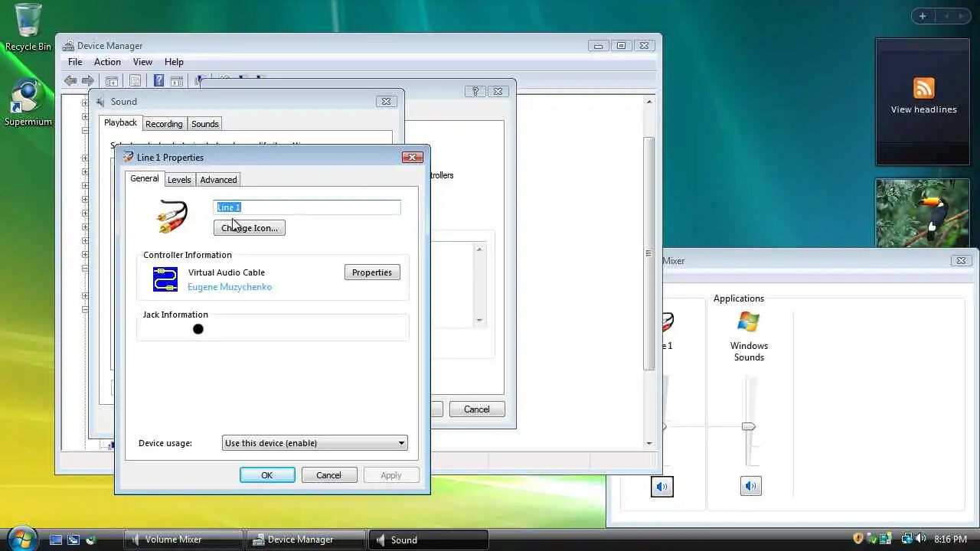Click the Back arrow in Device Manager toolbar

click(x=70, y=80)
